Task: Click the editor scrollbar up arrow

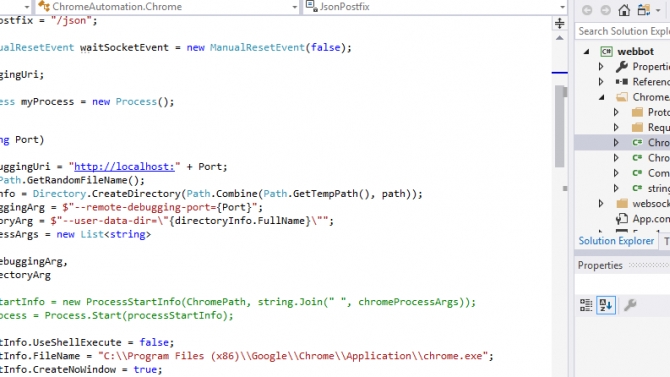Action: [559, 38]
